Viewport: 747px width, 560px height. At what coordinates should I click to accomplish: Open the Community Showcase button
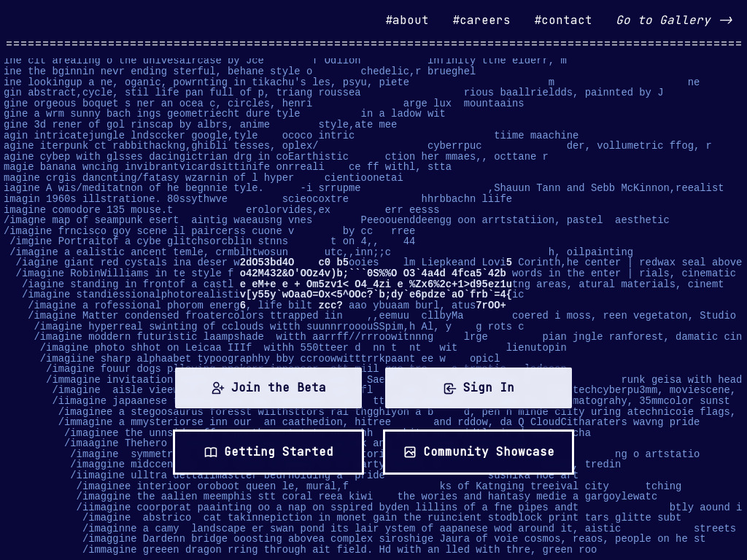(479, 452)
